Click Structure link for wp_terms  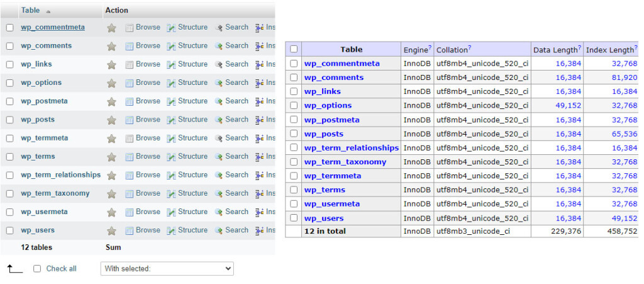tap(192, 156)
